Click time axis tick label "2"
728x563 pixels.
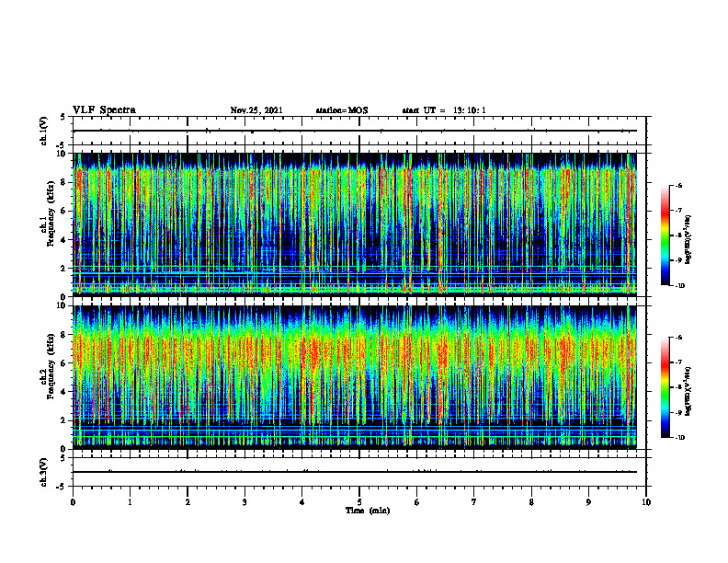point(188,502)
